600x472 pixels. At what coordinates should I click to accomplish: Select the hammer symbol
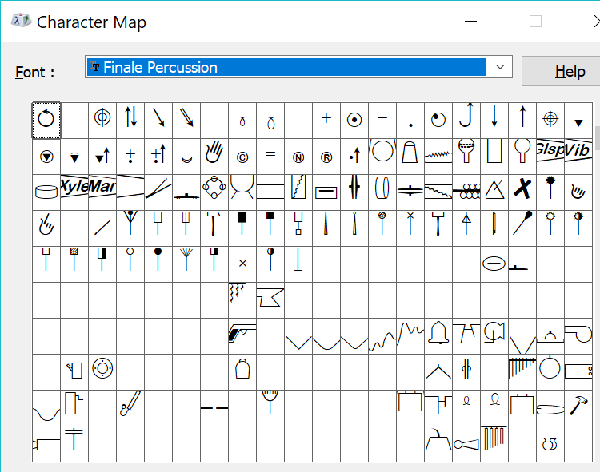click(x=578, y=405)
